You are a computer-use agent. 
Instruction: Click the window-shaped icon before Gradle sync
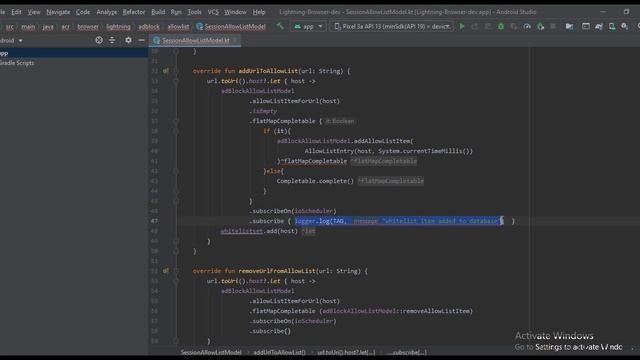[586, 27]
